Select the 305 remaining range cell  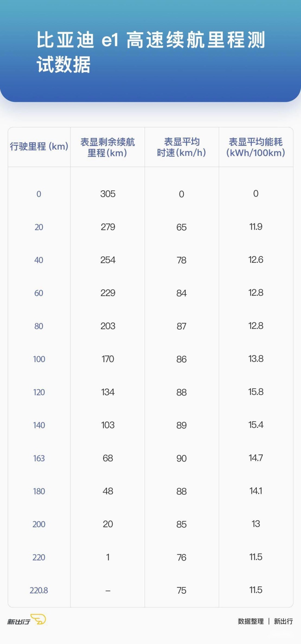pyautogui.click(x=108, y=194)
